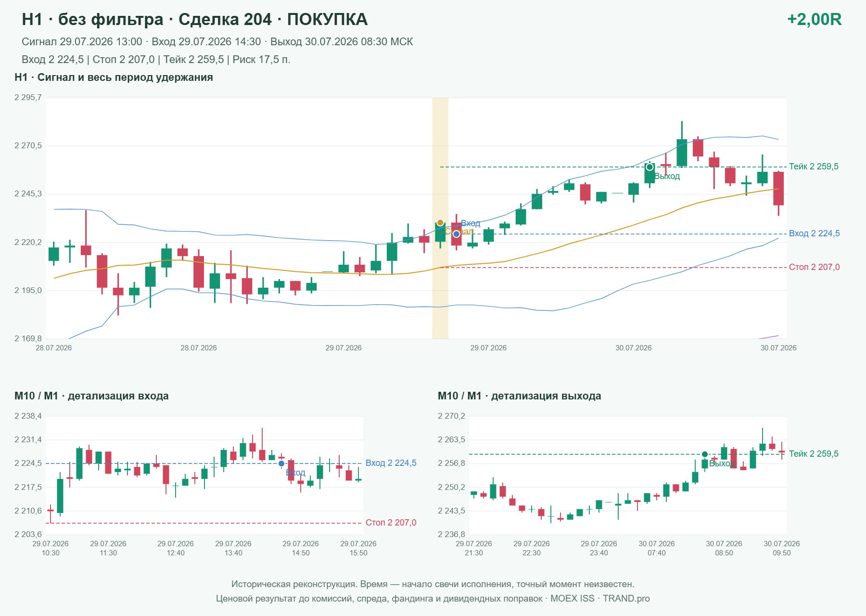The image size is (866, 616).
Task: Click the 2 295,7 axis value on H1 chart
Action: click(28, 98)
